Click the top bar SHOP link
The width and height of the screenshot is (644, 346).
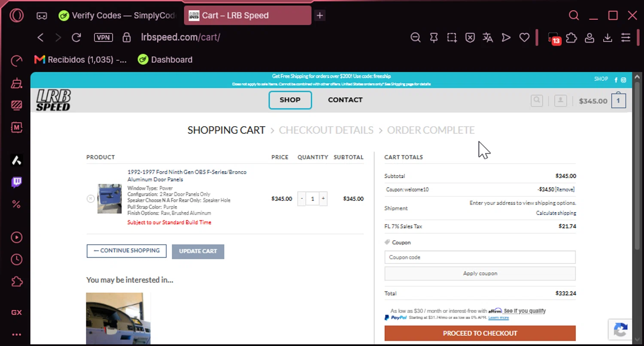601,79
